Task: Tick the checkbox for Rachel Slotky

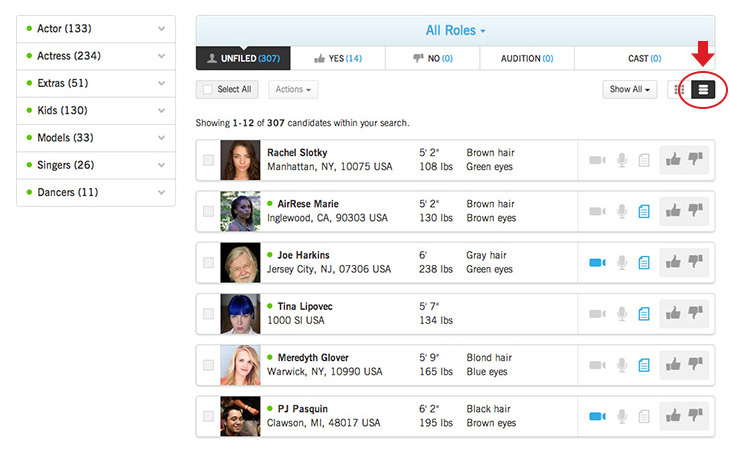Action: [x=208, y=160]
